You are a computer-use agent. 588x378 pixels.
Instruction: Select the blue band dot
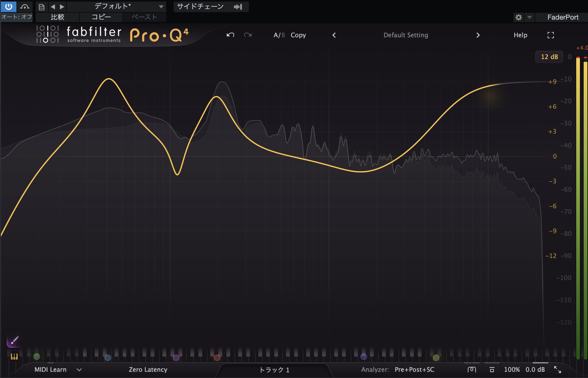(x=108, y=357)
